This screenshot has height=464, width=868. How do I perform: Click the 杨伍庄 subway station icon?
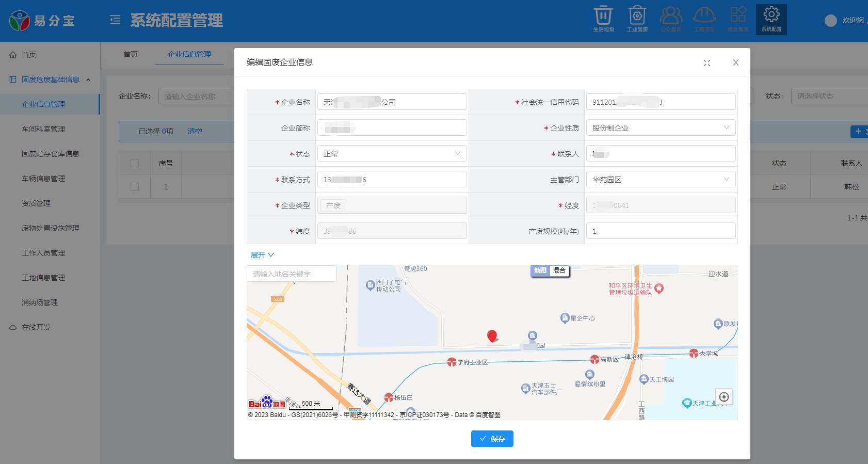(x=389, y=397)
